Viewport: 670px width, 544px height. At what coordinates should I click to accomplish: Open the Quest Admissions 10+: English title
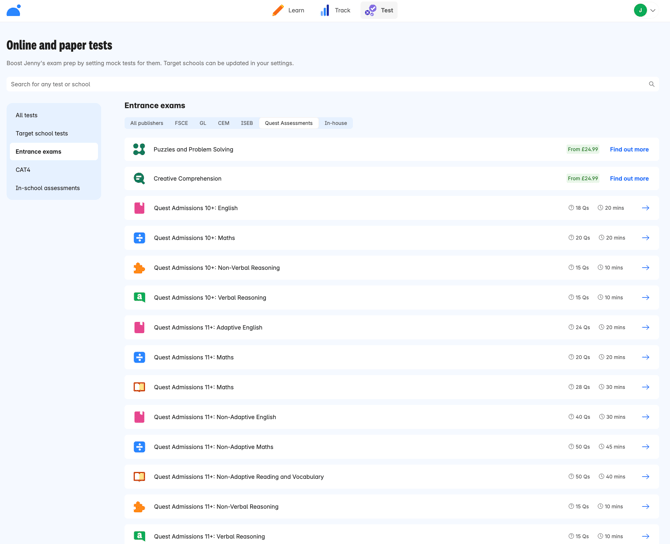(x=196, y=208)
